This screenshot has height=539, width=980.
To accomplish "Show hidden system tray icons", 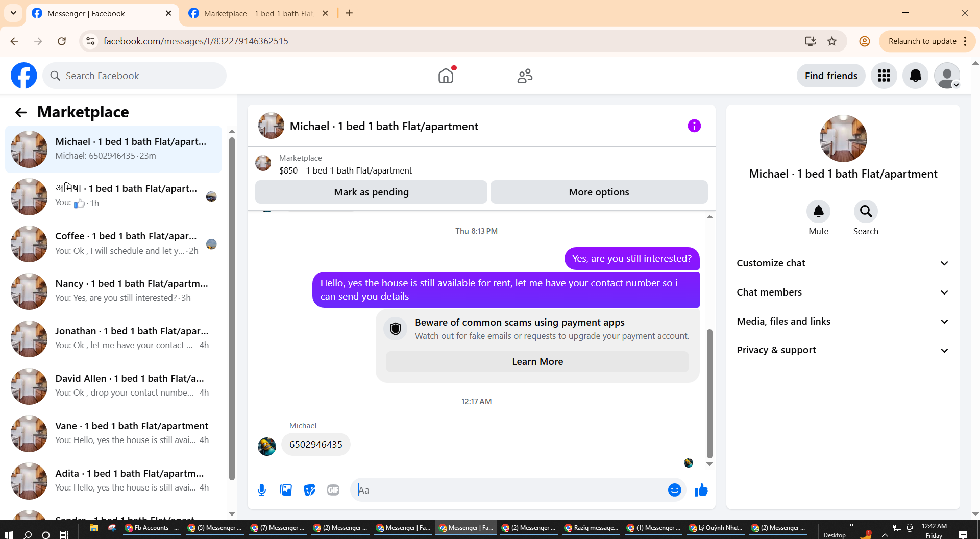I will click(885, 534).
